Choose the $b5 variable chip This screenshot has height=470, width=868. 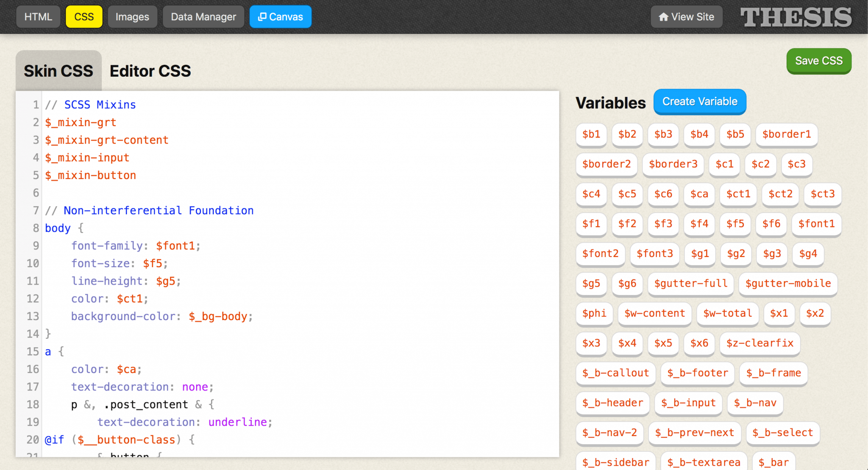pyautogui.click(x=735, y=135)
